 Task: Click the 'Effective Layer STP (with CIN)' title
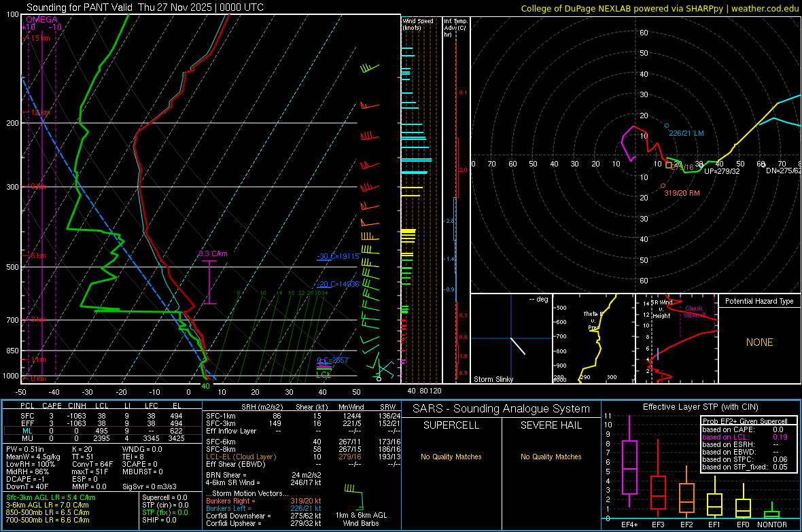click(x=700, y=407)
